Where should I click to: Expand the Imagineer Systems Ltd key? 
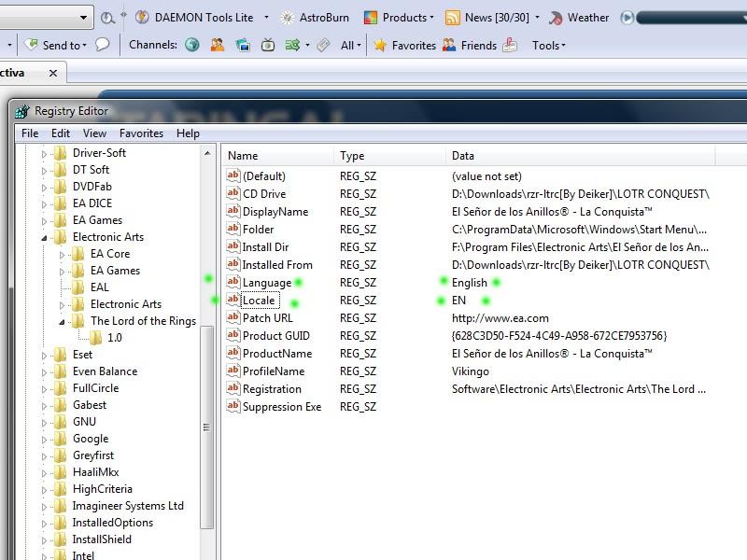tap(44, 507)
